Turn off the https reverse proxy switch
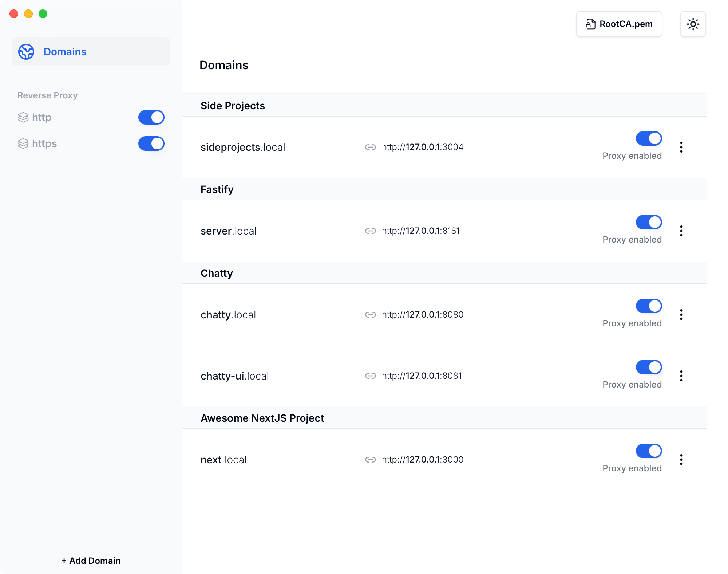Screen dimensions: 728x574 (x=151, y=143)
